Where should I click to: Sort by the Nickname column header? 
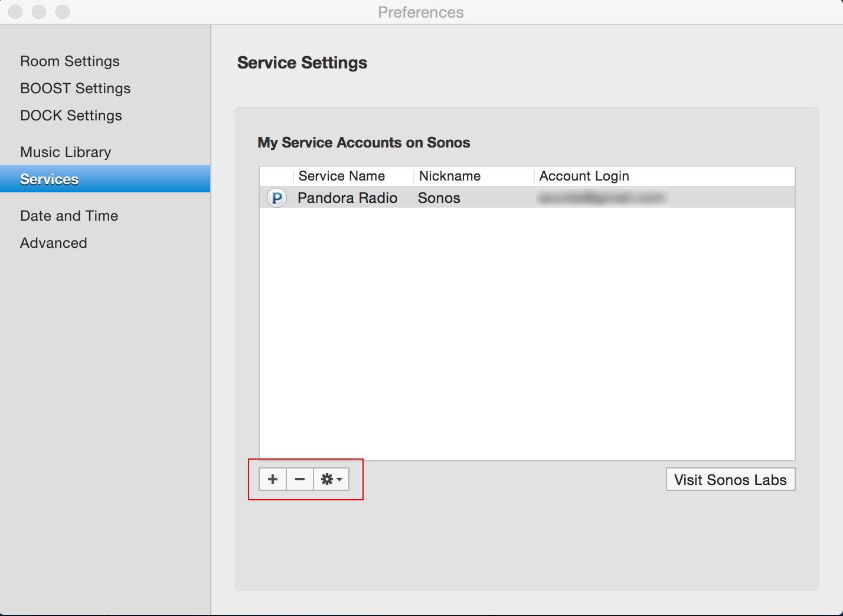[474, 176]
